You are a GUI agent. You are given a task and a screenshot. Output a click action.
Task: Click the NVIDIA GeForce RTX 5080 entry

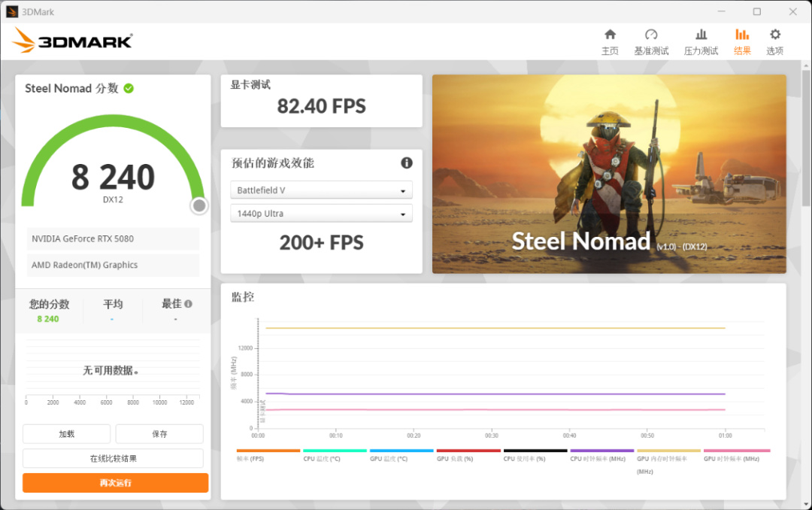113,238
